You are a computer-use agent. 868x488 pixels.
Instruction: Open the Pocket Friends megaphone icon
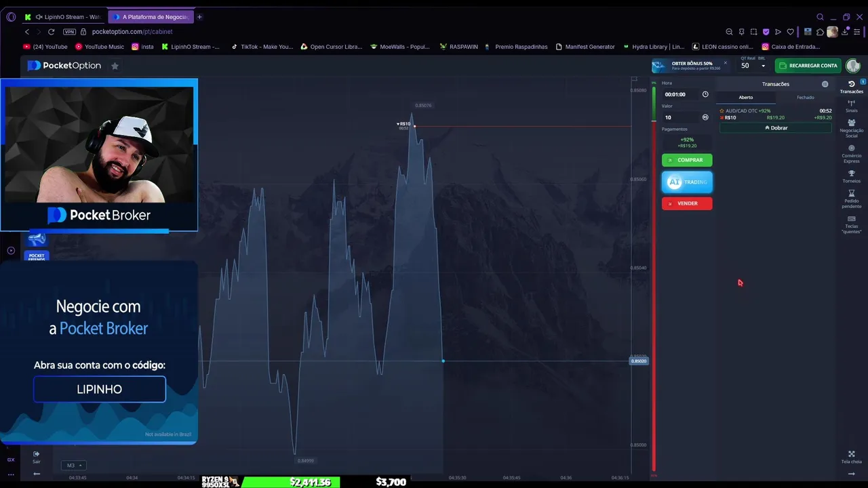pyautogui.click(x=37, y=239)
